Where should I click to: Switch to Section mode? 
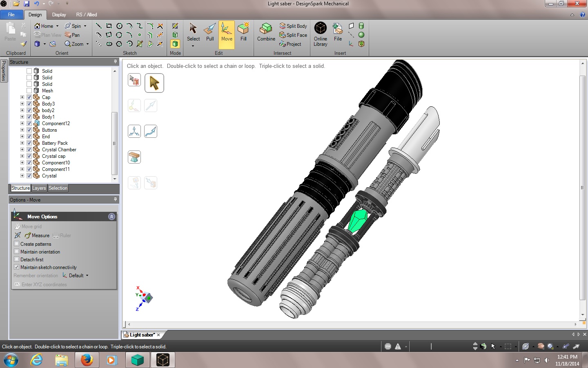point(175,35)
